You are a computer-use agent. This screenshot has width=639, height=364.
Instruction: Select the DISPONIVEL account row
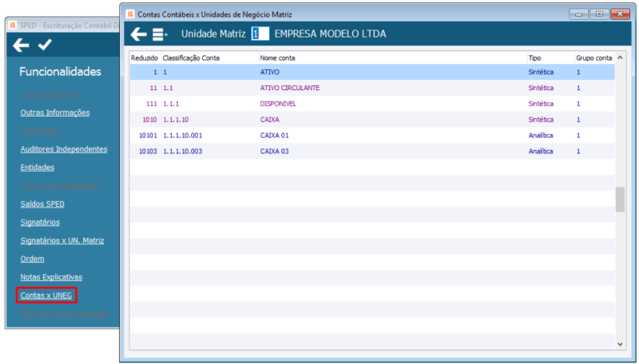(x=372, y=104)
